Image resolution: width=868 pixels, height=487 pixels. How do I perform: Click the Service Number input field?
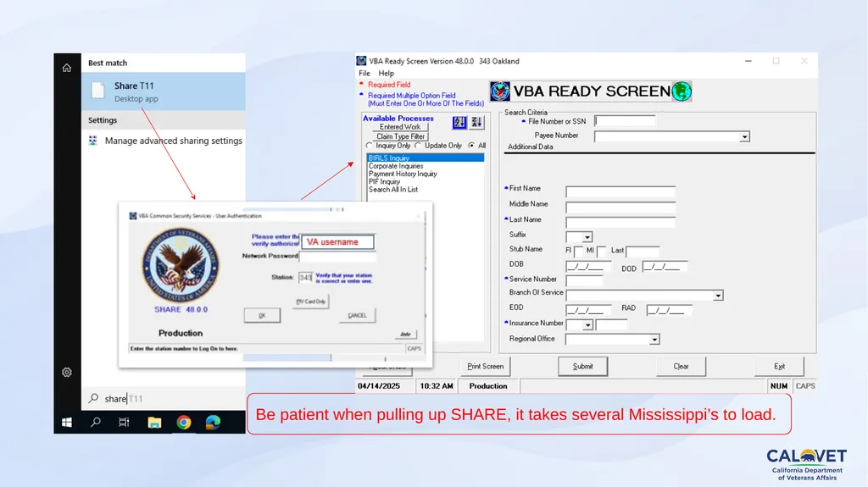click(584, 281)
